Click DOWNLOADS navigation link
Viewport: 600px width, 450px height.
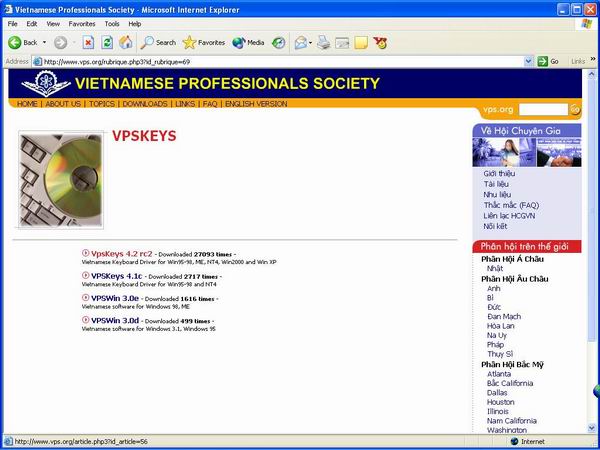pyautogui.click(x=145, y=104)
